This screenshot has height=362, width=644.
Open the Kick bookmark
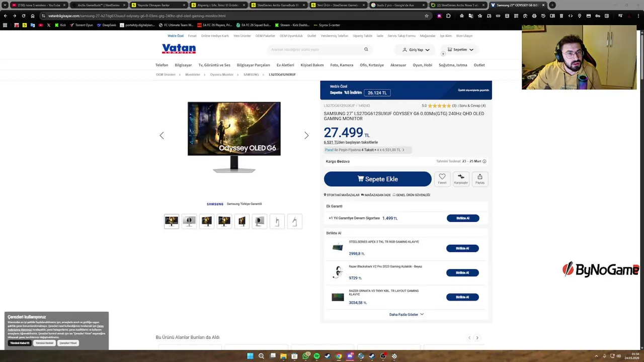(60, 25)
